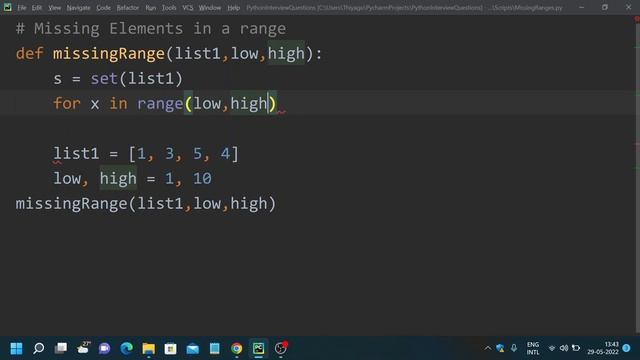Click the microphone tray icon
The image size is (640, 360).
point(514,348)
